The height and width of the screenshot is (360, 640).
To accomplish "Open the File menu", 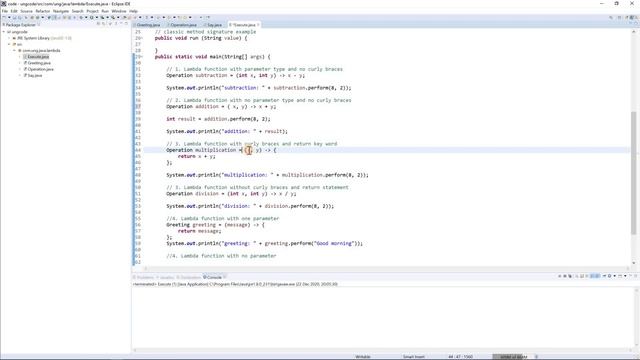I will pos(4,11).
